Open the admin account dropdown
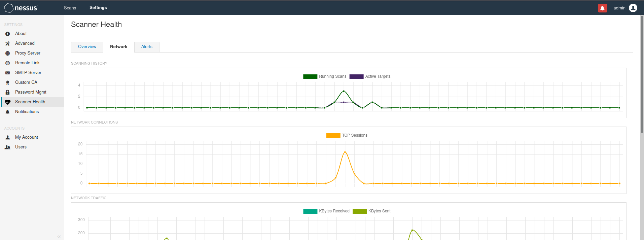This screenshot has width=644, height=240. click(619, 8)
